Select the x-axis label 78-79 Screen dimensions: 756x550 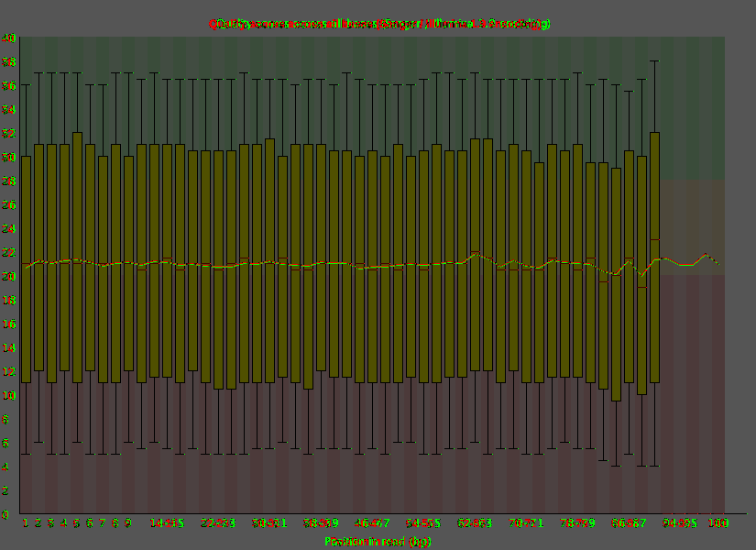[x=577, y=523]
